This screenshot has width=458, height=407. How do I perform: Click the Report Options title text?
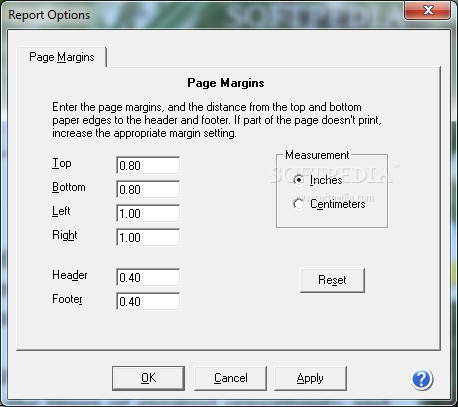pos(49,15)
